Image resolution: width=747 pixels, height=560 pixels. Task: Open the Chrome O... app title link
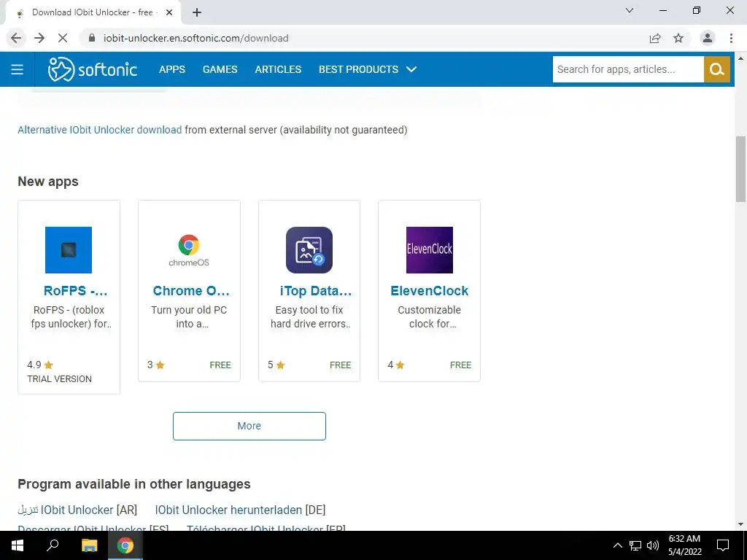pyautogui.click(x=191, y=290)
